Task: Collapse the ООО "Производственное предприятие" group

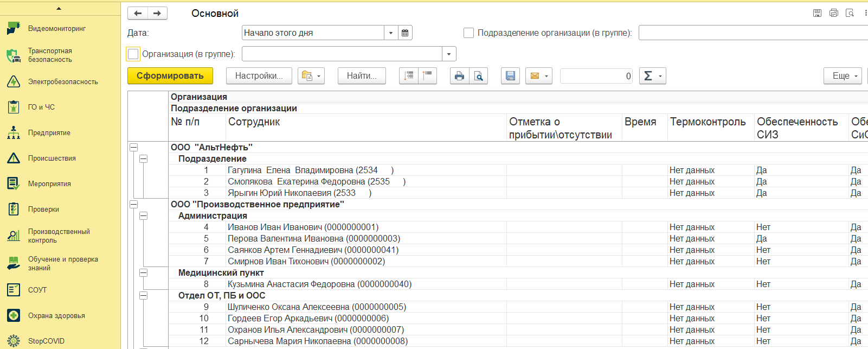Action: (x=133, y=205)
